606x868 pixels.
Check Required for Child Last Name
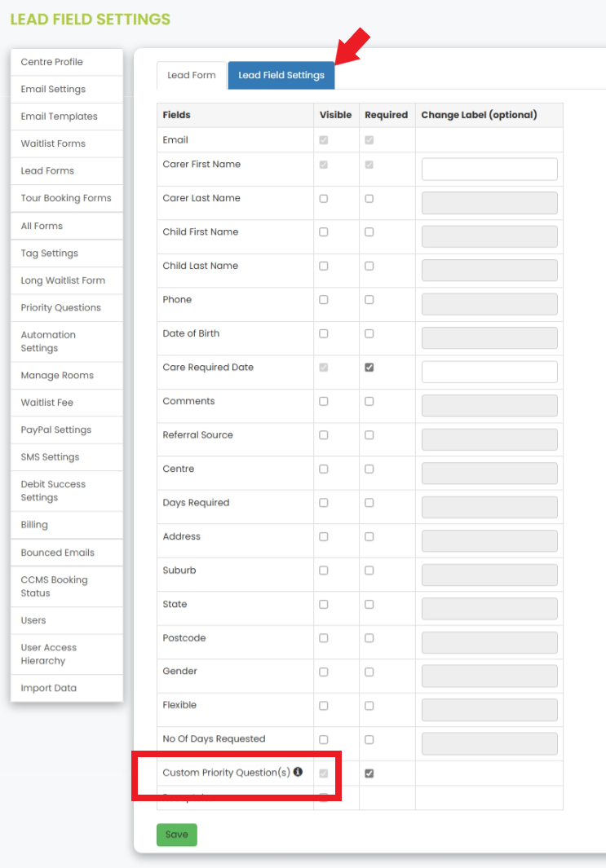click(369, 266)
